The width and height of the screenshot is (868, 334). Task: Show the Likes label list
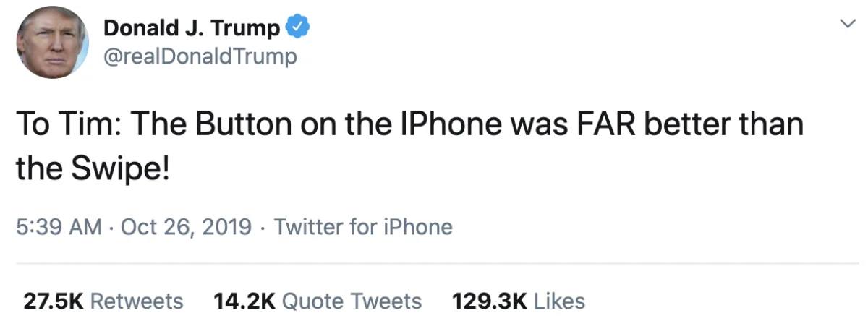click(x=559, y=301)
